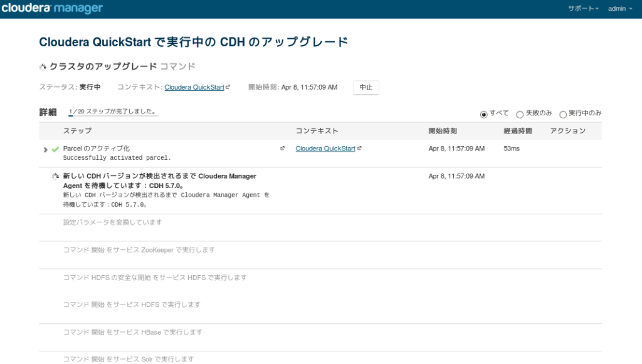Click the 開始時刻 column header
The height and width of the screenshot is (364, 642).
[443, 131]
